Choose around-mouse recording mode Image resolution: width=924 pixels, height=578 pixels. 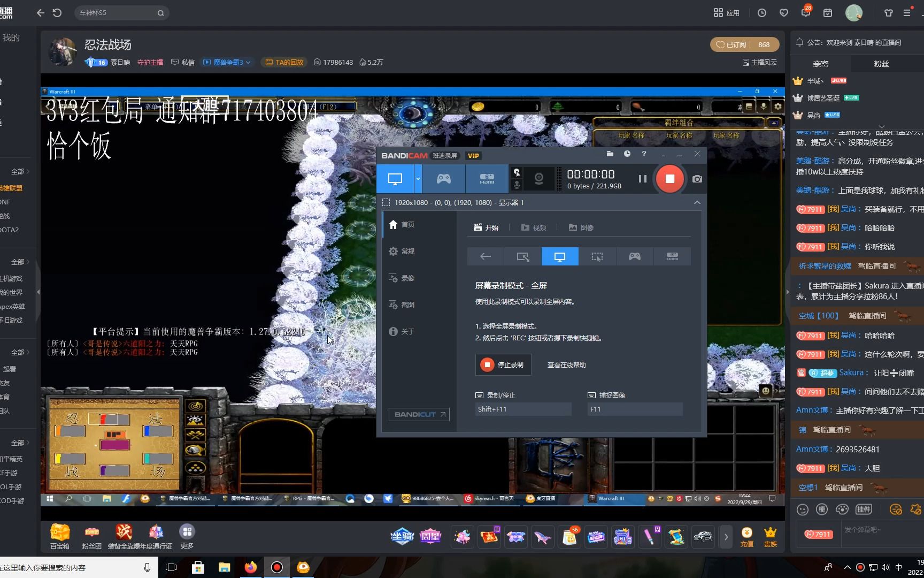click(x=597, y=256)
